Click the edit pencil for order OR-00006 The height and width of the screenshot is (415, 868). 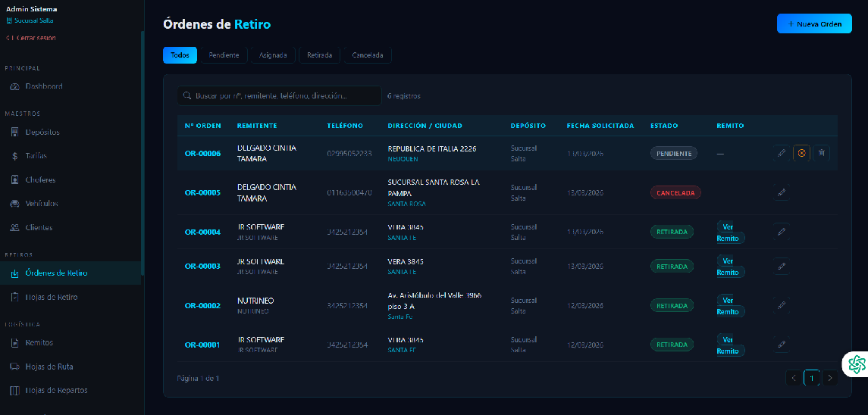782,153
